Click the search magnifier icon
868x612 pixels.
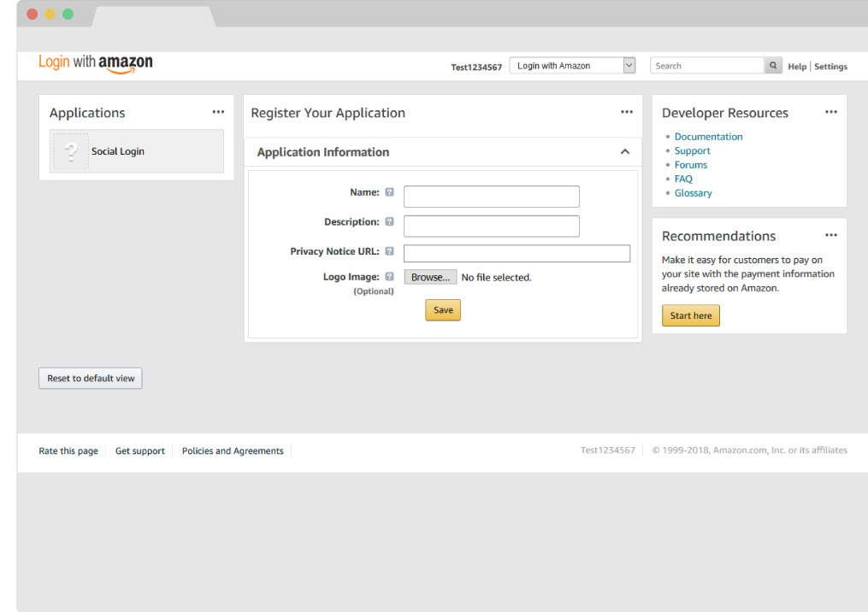(773, 66)
